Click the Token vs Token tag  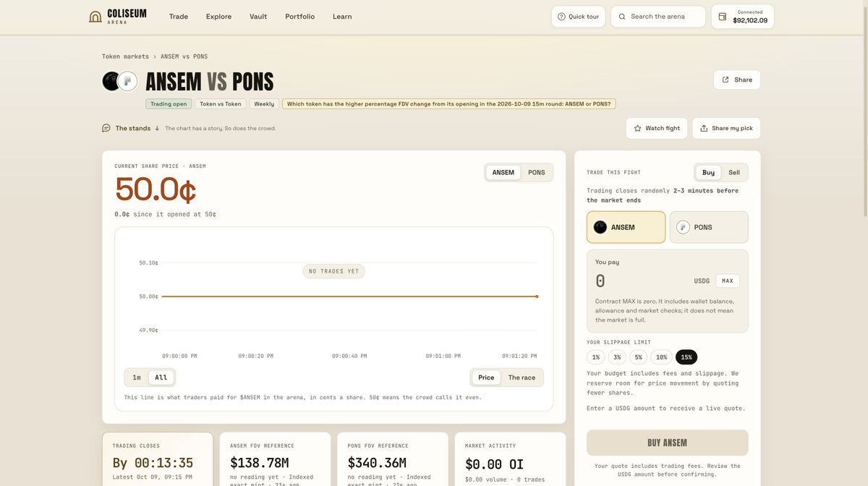(221, 104)
